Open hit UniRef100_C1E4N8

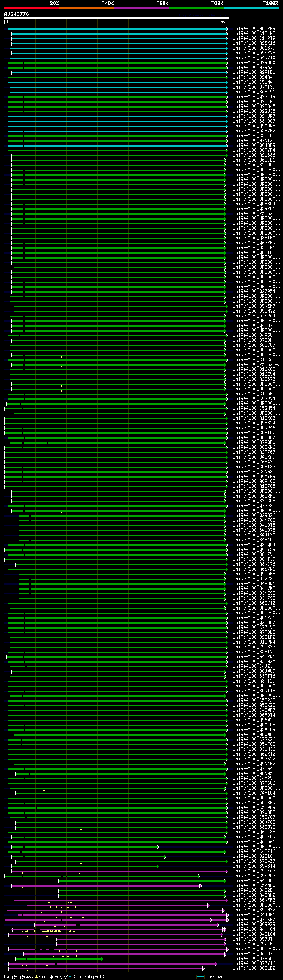click(254, 34)
